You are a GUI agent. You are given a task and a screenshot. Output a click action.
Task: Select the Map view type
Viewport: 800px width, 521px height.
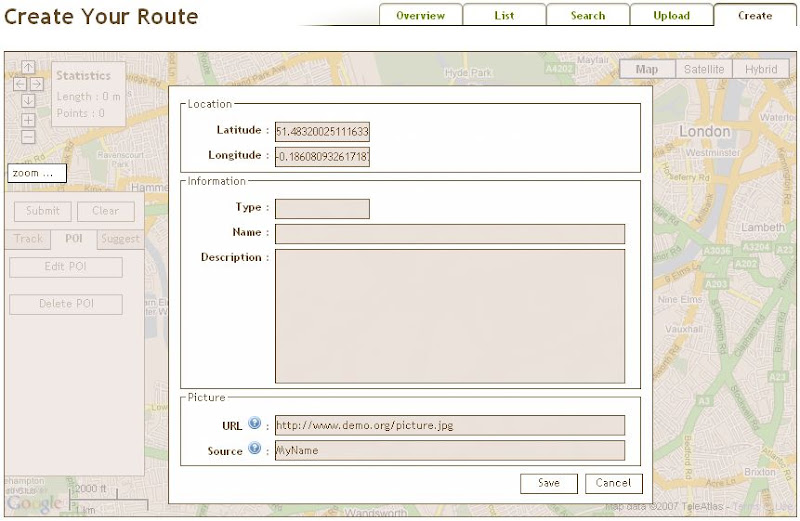click(x=647, y=69)
